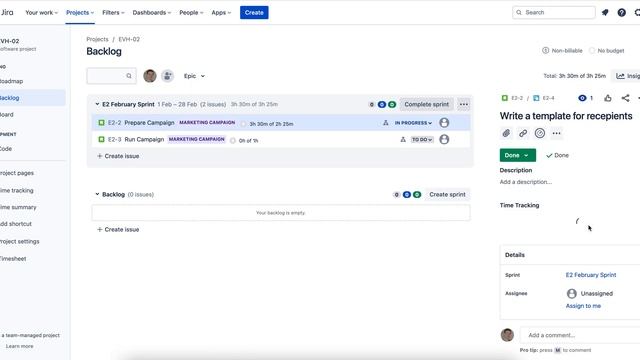
Task: Open Timesheet in the sidebar
Action: 13,259
